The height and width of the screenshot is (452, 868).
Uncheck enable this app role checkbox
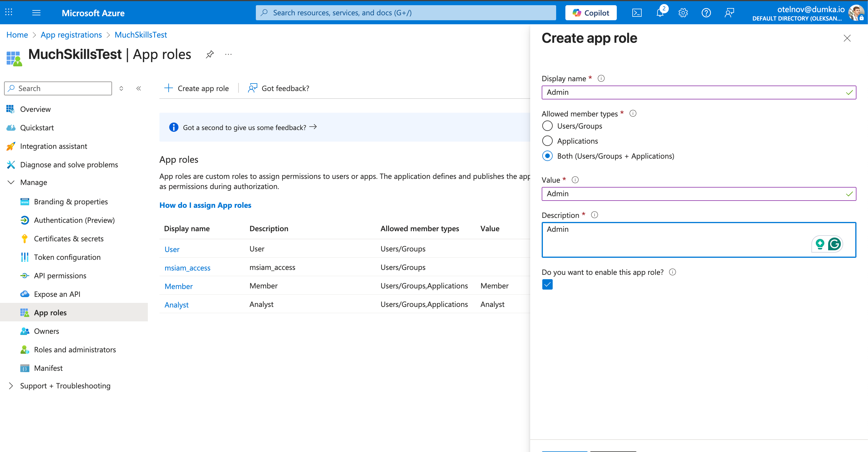pos(547,285)
